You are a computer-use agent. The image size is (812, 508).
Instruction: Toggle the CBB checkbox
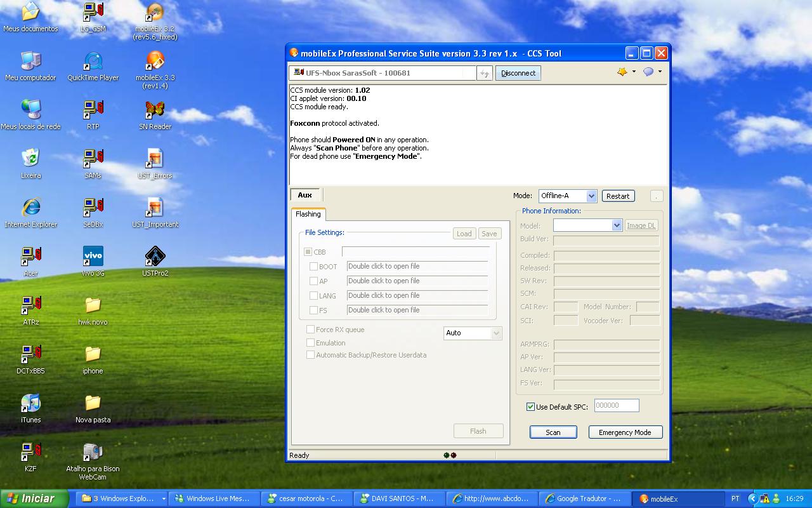click(x=308, y=252)
